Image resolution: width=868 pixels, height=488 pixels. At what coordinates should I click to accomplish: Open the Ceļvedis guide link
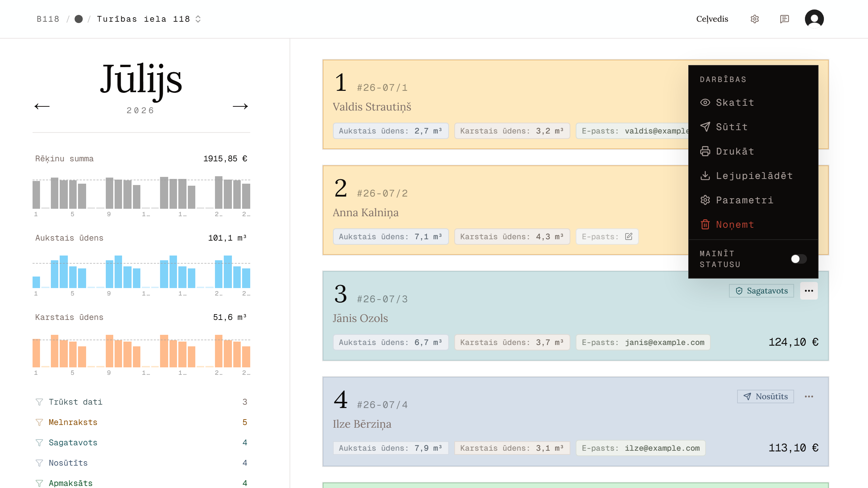(x=712, y=19)
